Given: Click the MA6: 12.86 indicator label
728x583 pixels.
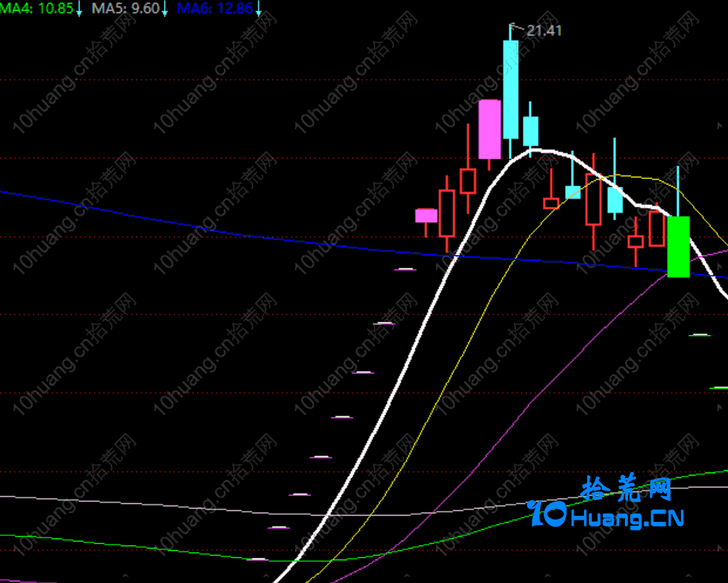Looking at the screenshot, I should 215,8.
